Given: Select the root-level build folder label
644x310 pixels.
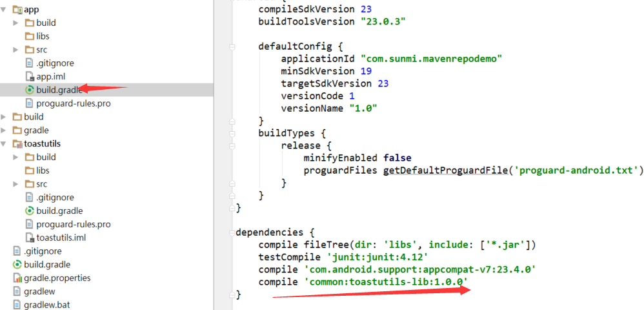Looking at the screenshot, I should pyautogui.click(x=34, y=117).
